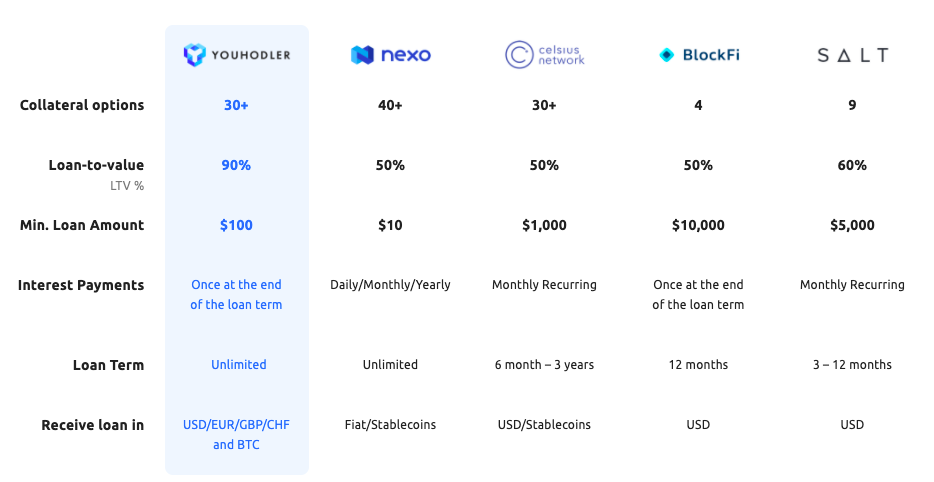Click YouHodler's blue Unlimited loan term
The width and height of the screenshot is (934, 482).
(x=238, y=365)
